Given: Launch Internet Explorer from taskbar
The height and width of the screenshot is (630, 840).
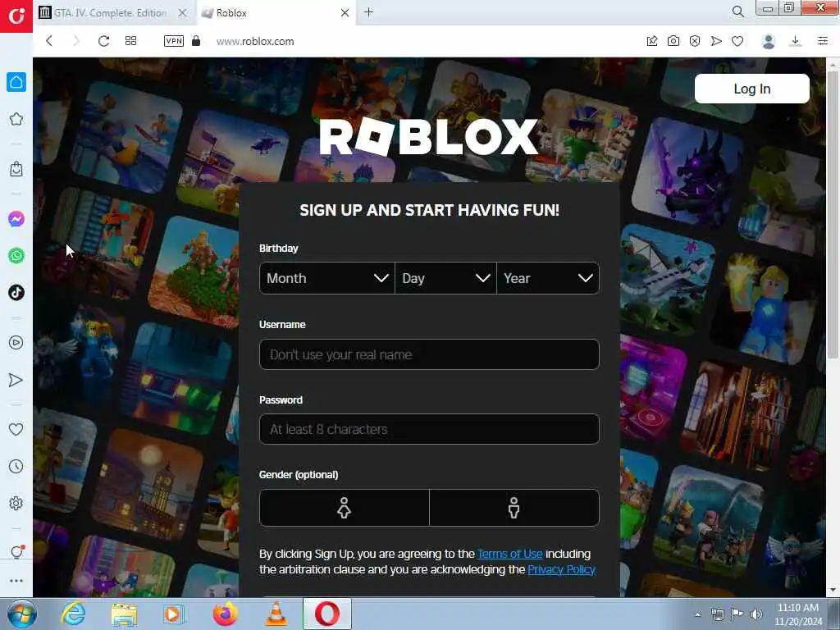Looking at the screenshot, I should pos(73,614).
